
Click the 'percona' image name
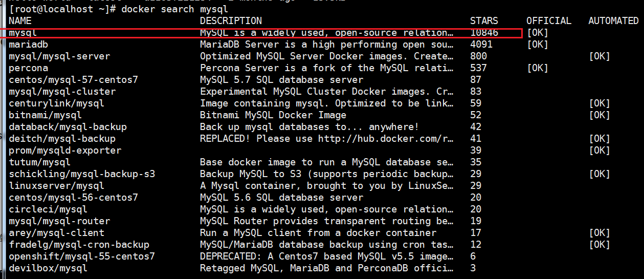(29, 68)
